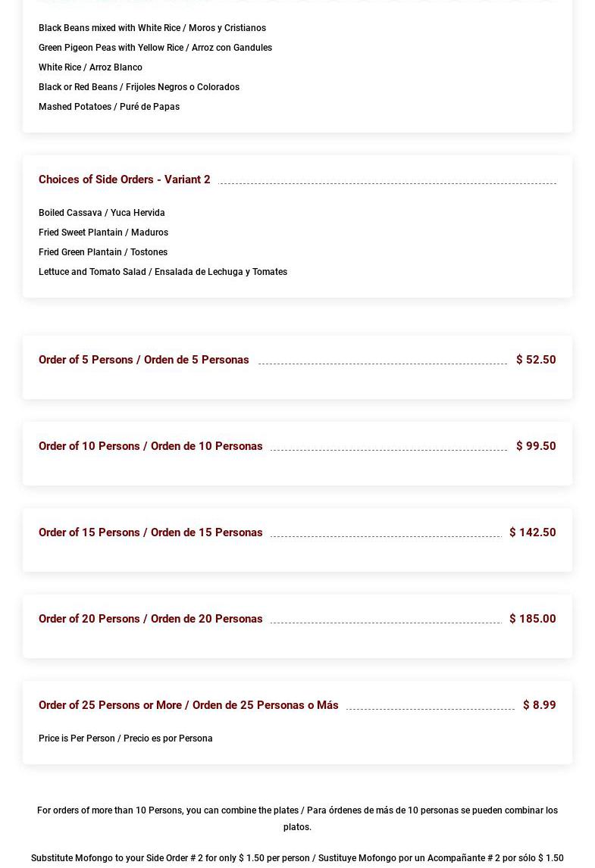This screenshot has height=868, width=595.
Task: Select the $ 185.00 price label
Action: click(532, 619)
